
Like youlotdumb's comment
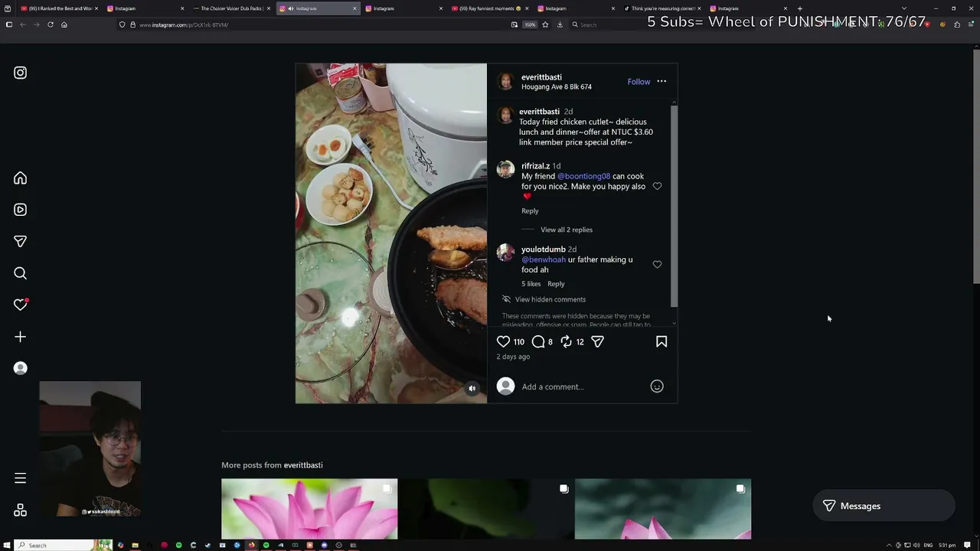click(x=657, y=265)
